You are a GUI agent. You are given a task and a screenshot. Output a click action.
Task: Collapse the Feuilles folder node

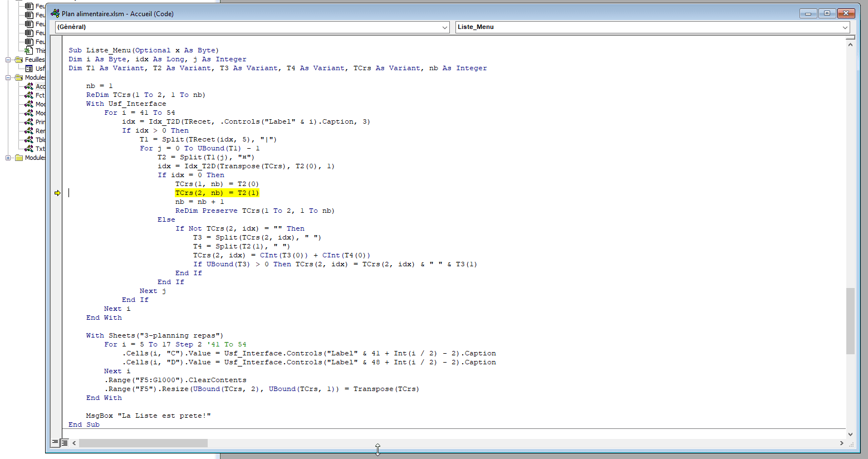[x=8, y=60]
